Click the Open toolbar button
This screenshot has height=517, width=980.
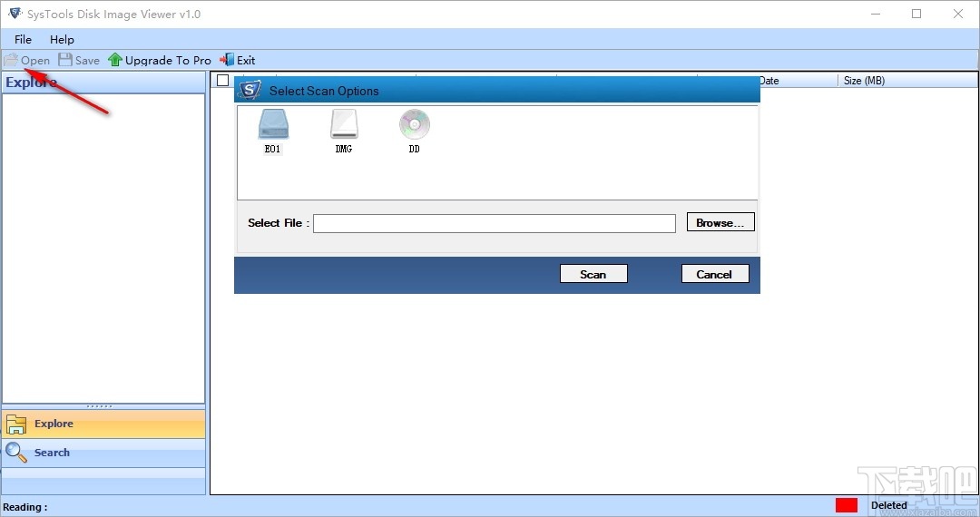pos(27,60)
